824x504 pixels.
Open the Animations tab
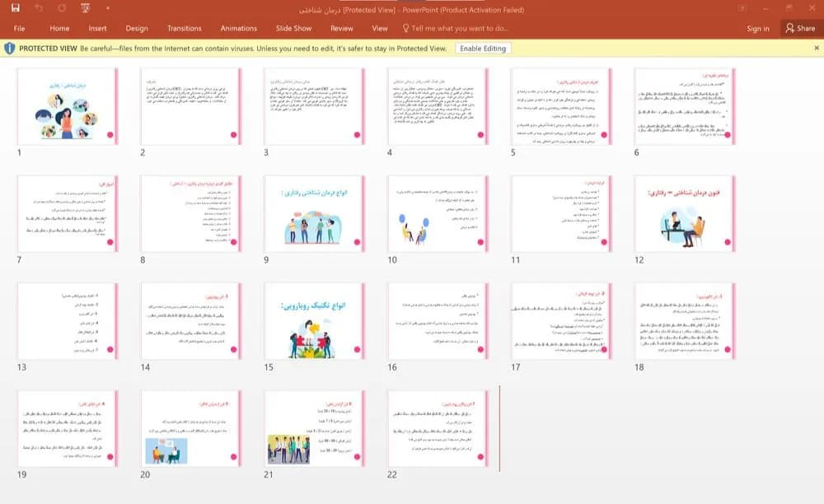tap(239, 28)
